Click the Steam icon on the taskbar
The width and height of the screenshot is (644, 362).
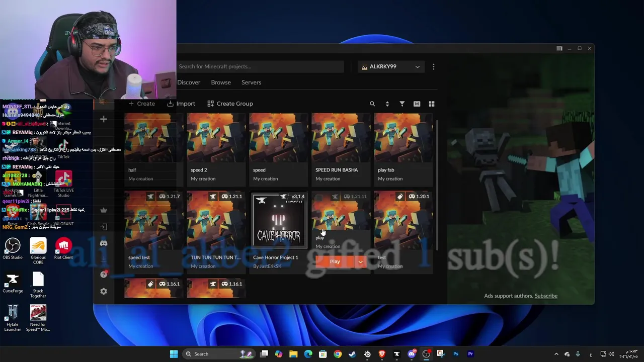pos(352,354)
